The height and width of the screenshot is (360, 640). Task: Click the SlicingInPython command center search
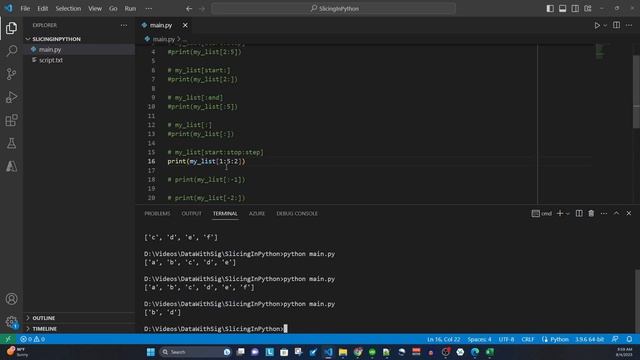tap(333, 9)
